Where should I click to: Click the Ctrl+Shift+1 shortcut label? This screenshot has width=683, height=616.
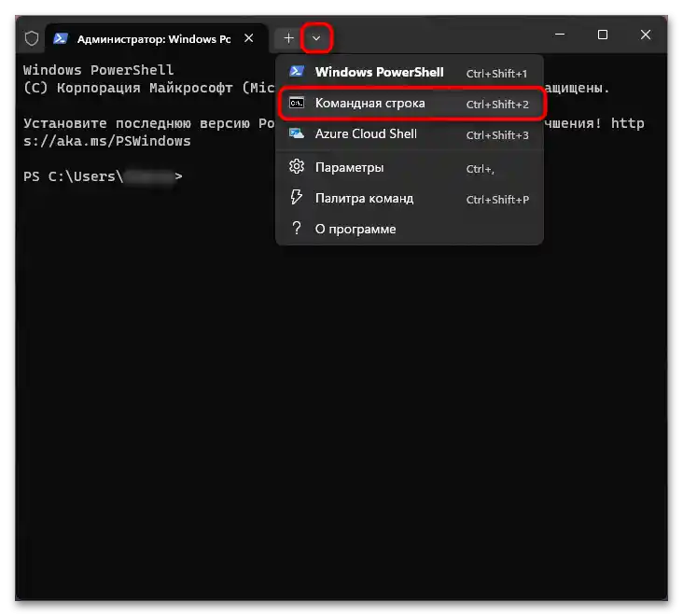[x=496, y=74]
